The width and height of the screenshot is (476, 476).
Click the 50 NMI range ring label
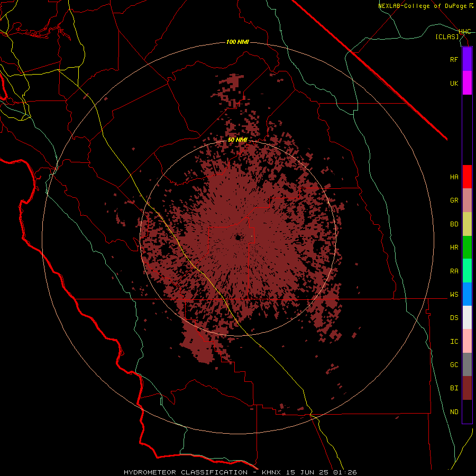(237, 140)
